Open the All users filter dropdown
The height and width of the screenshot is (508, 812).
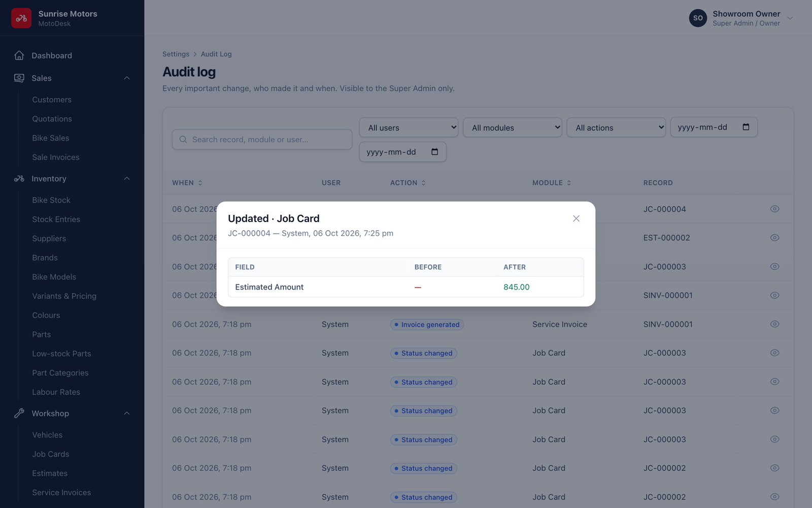click(x=409, y=128)
